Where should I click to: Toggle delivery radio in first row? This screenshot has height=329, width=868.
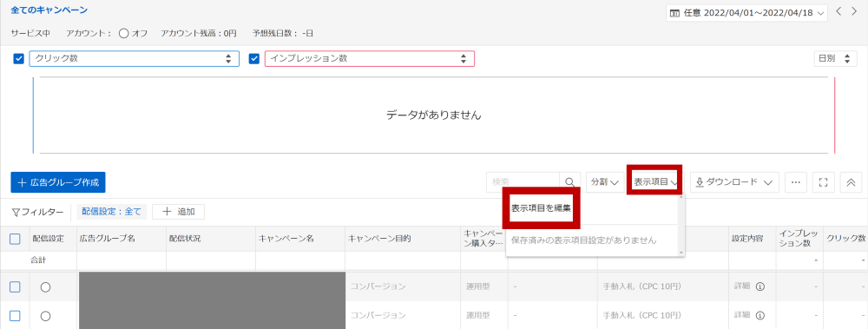pyautogui.click(x=46, y=286)
